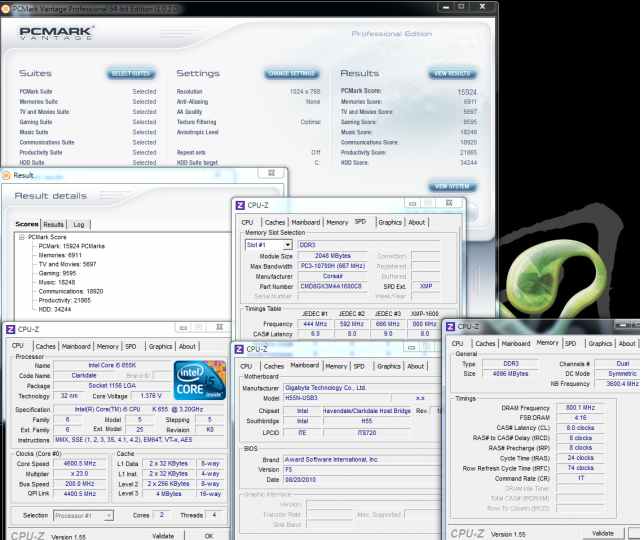641x540 pixels.
Task: Close the Result details window
Action: pyautogui.click(x=271, y=173)
